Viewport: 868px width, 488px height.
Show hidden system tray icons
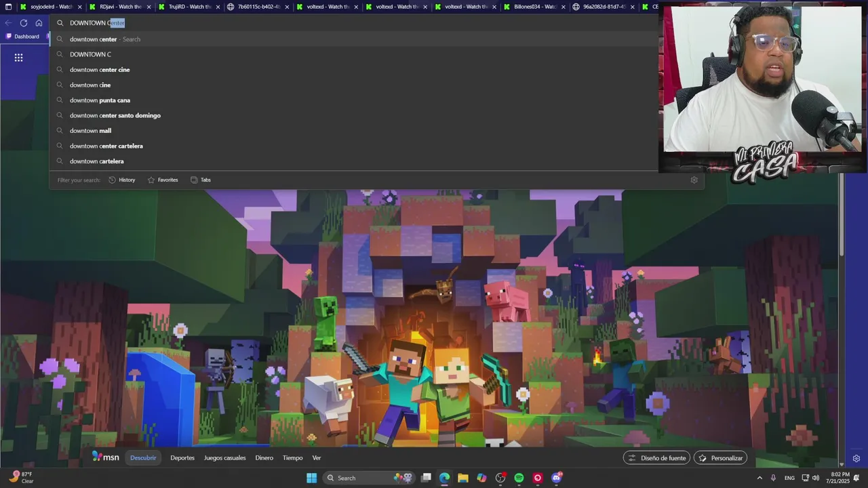coord(759,478)
